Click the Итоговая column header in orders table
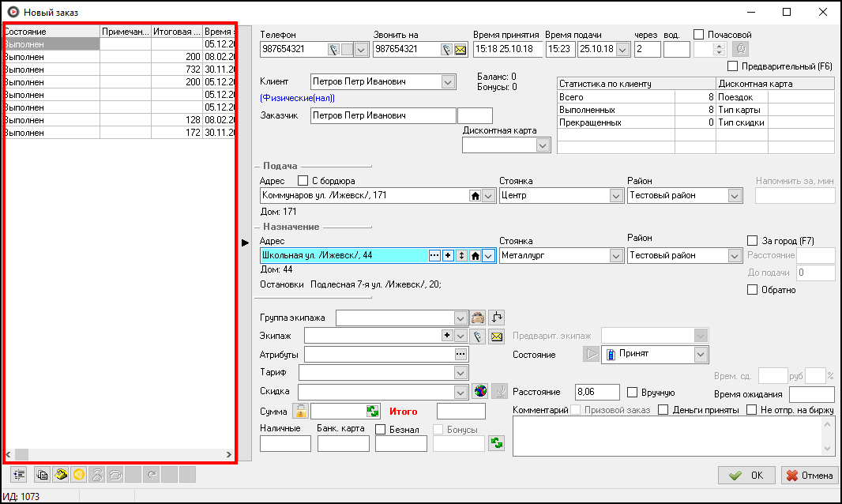 pyautogui.click(x=176, y=32)
